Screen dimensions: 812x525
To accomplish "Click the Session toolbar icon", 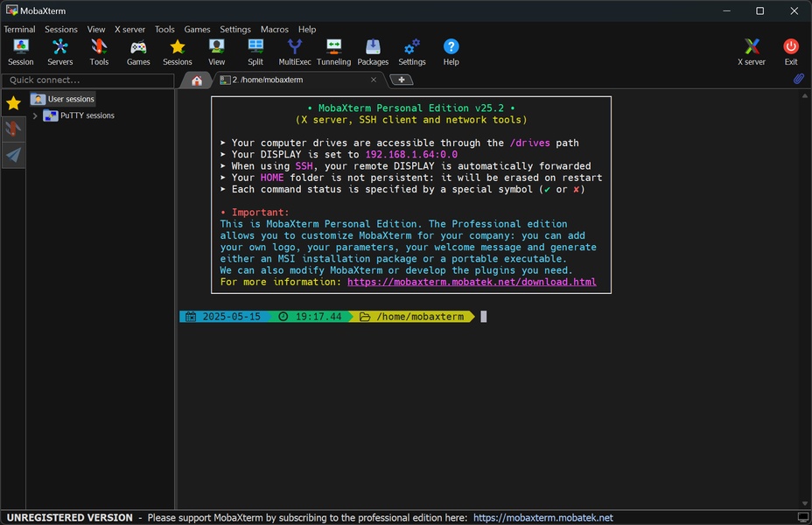I will pos(20,52).
